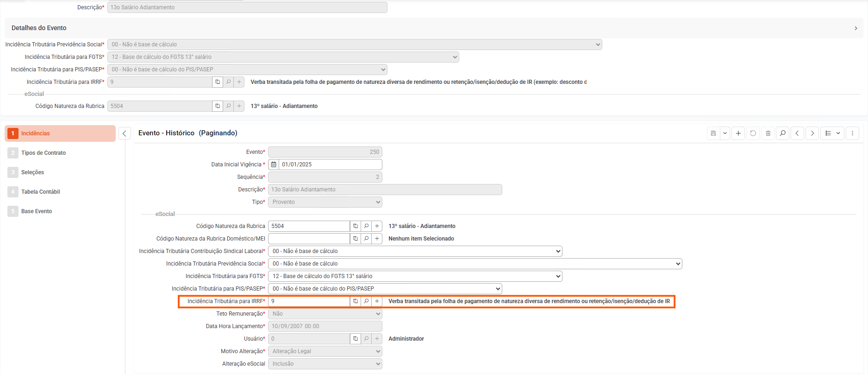Click the Data Inicial Vigência date field
Viewport: 868px width, 374px height.
(330, 165)
